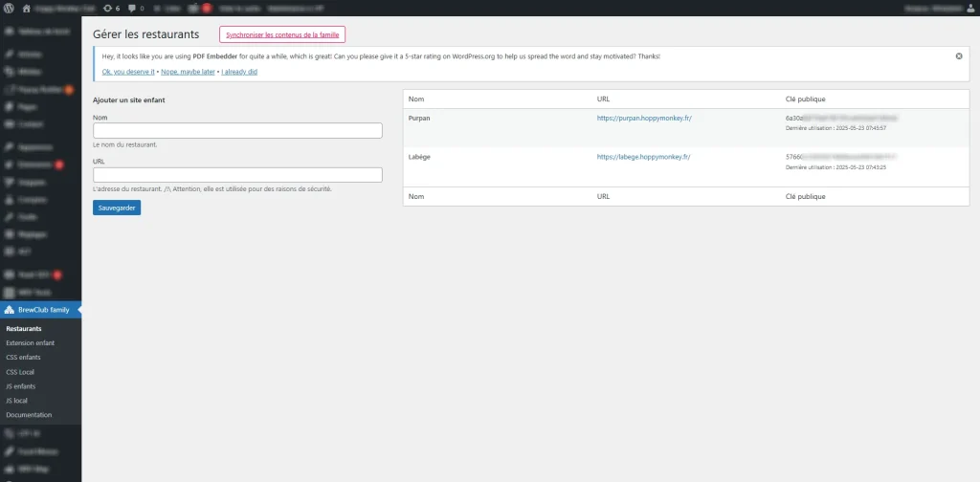Open the BrewClub family menu

(40, 310)
